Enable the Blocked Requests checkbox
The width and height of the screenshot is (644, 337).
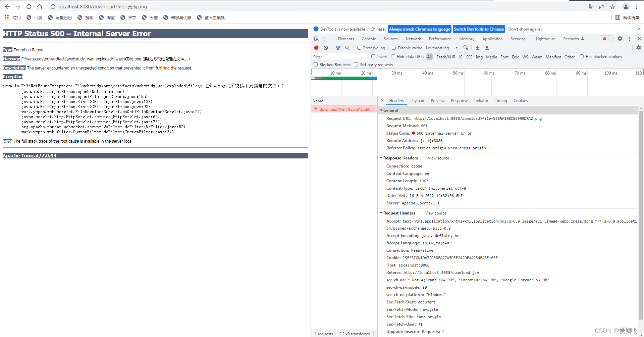[x=316, y=65]
